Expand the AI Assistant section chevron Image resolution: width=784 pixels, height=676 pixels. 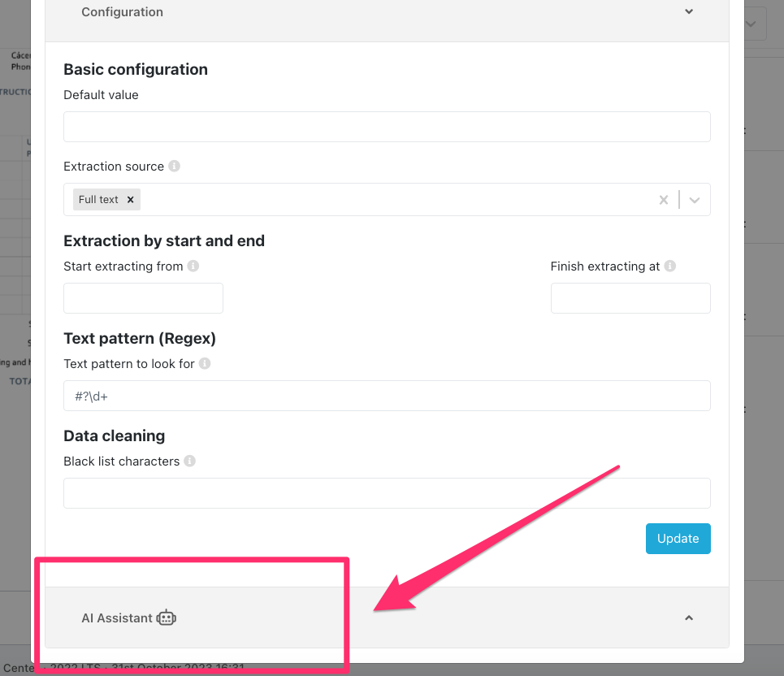click(689, 618)
